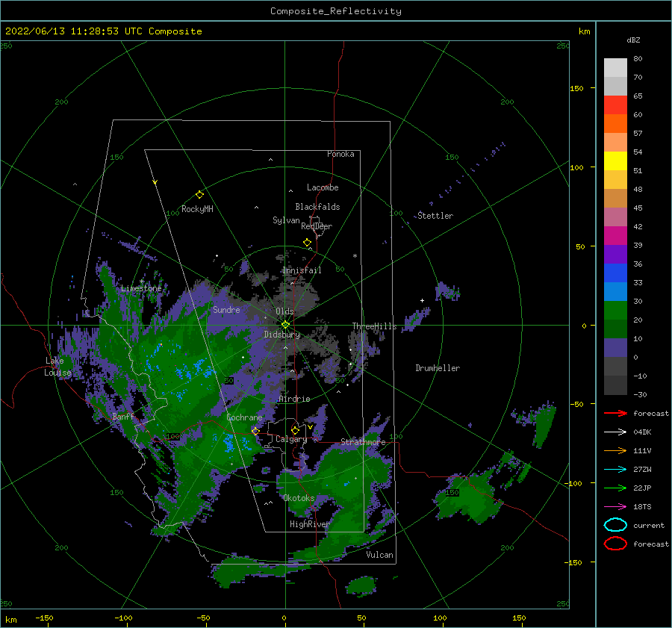The height and width of the screenshot is (628, 672).
Task: Click the Strathmore town label
Action: click(363, 442)
